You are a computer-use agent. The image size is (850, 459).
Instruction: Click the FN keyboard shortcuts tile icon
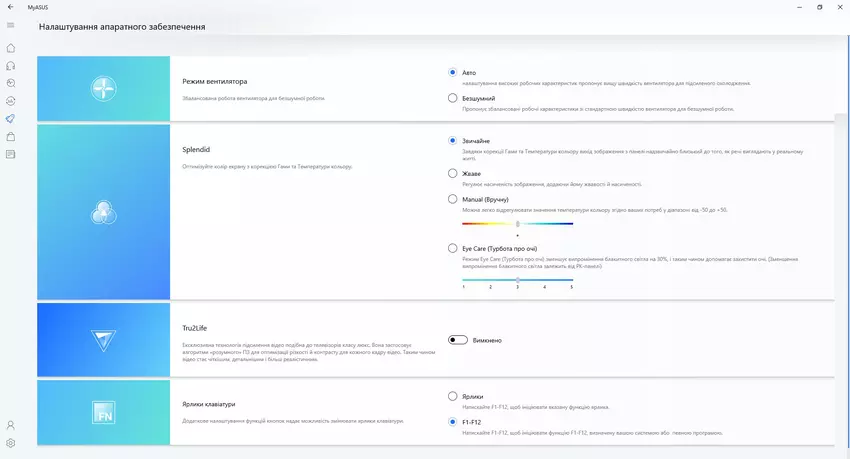pos(104,411)
